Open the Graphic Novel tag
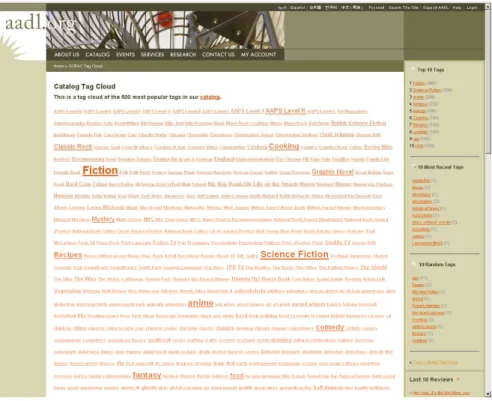Image resolution: width=492 pixels, height=401 pixels. (x=333, y=172)
